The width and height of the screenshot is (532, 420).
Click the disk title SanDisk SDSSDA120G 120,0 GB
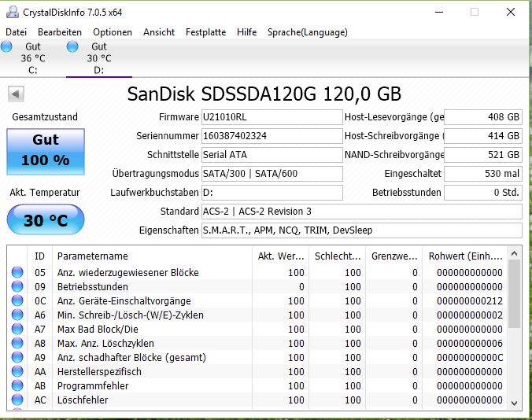(x=264, y=94)
